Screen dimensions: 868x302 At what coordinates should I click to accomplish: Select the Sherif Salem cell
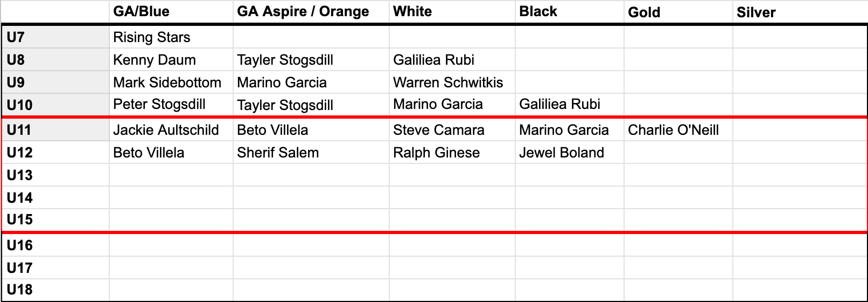(x=278, y=153)
